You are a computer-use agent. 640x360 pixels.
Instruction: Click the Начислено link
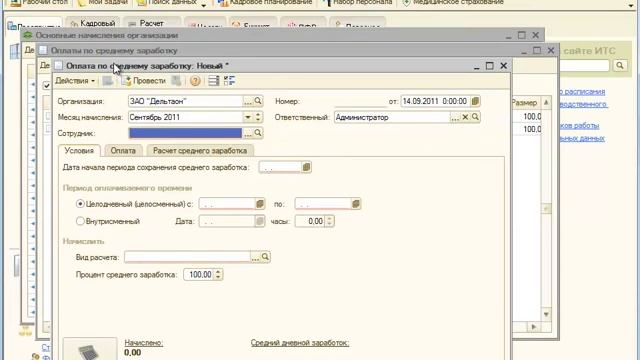click(x=144, y=343)
